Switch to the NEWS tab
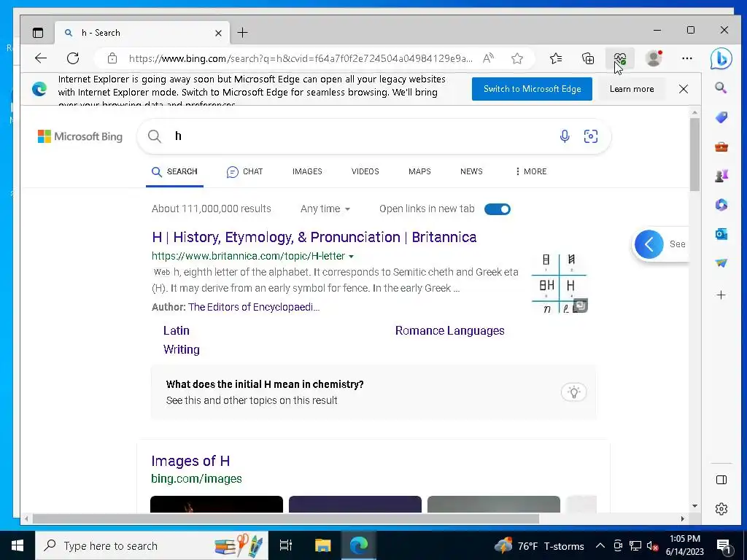747x560 pixels. click(x=471, y=171)
